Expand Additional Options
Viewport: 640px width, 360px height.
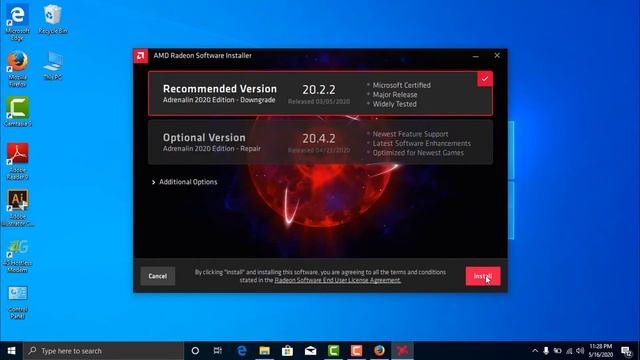pos(184,182)
